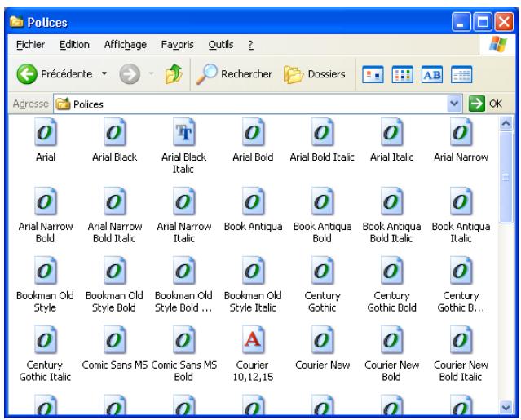Open the Edition menu

74,45
